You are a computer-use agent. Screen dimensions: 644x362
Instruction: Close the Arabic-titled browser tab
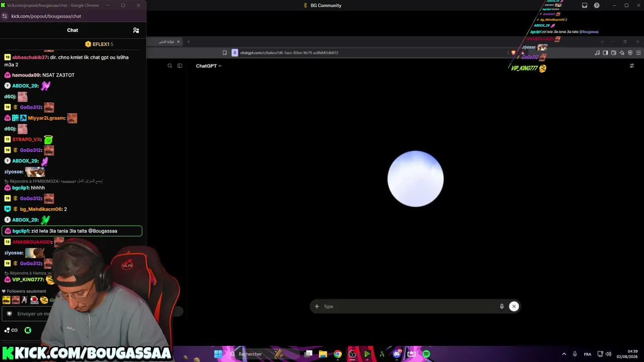(x=178, y=42)
